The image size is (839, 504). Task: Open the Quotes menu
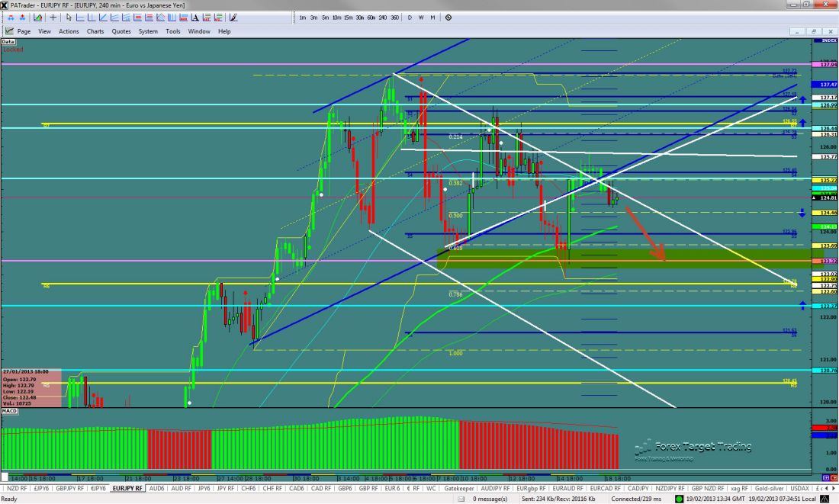121,31
